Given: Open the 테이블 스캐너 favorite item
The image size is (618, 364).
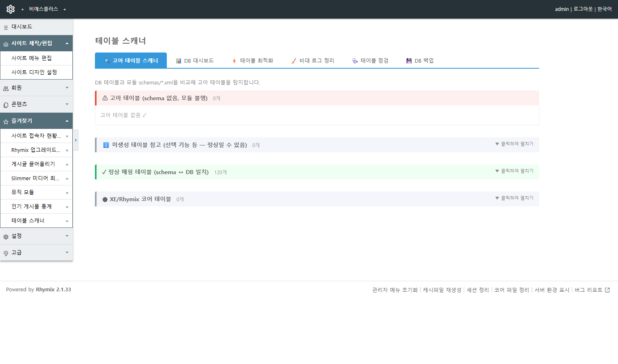Looking at the screenshot, I should (28, 221).
